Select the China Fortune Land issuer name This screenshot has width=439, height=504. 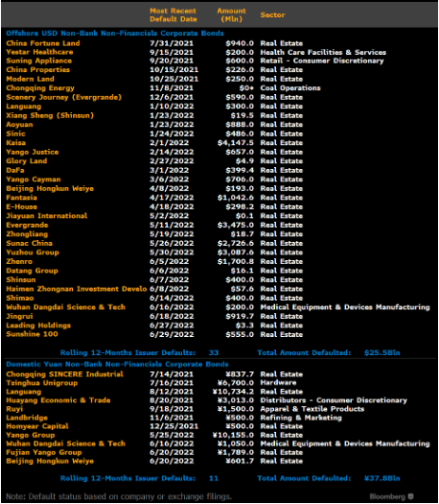point(43,43)
